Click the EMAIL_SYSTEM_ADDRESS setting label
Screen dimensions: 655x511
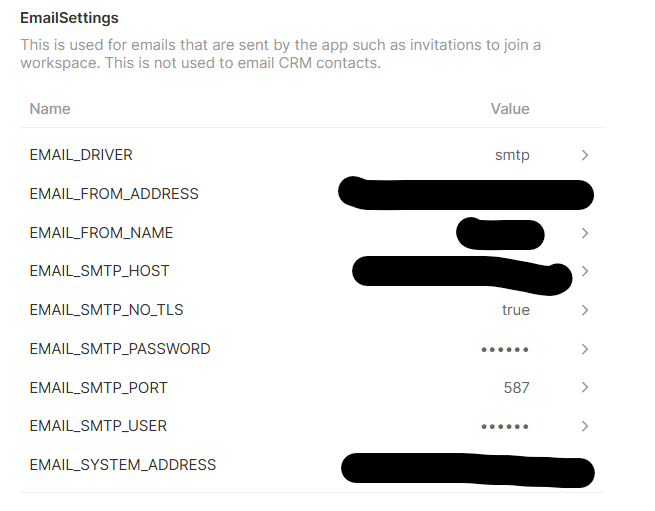tap(122, 465)
